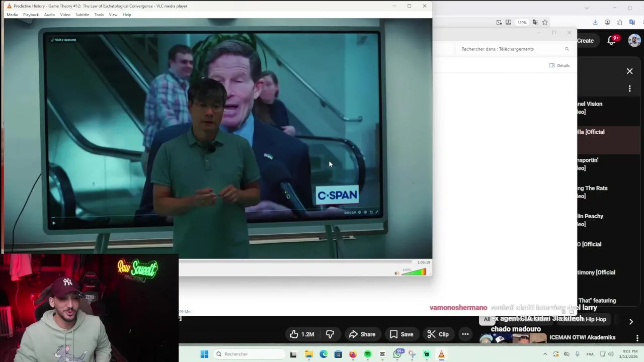Image resolution: width=644 pixels, height=362 pixels.
Task: Adjust the VLC volume slider
Action: pos(414,273)
